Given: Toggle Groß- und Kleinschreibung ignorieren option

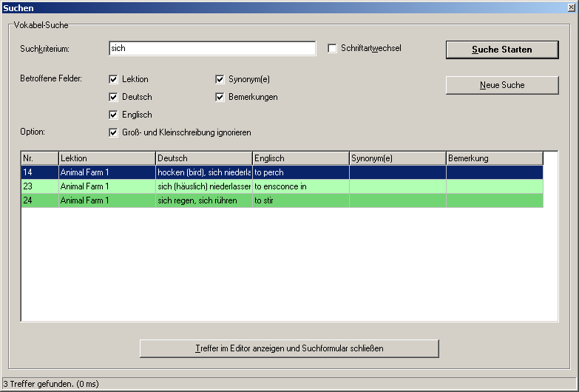Looking at the screenshot, I should tap(114, 132).
